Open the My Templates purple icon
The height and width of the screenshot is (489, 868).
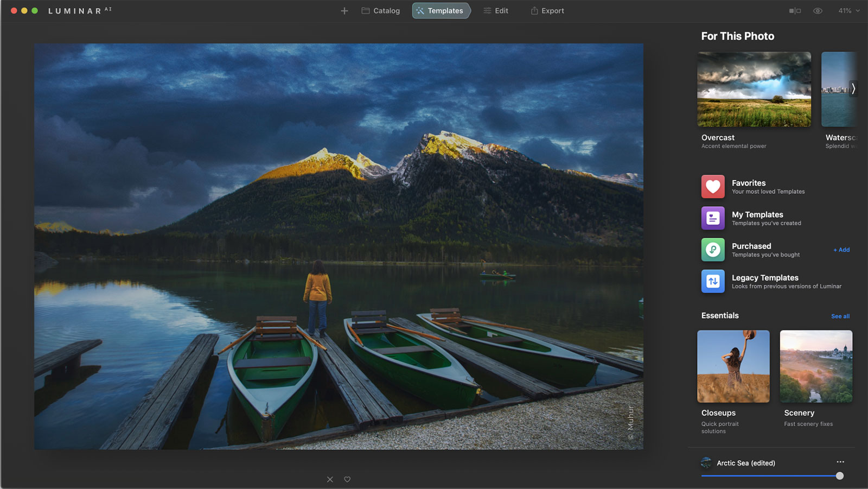click(713, 218)
